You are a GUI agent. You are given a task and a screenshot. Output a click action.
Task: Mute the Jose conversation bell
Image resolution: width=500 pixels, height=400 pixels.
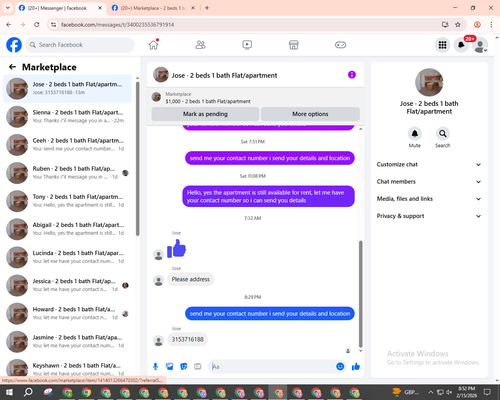pos(415,134)
